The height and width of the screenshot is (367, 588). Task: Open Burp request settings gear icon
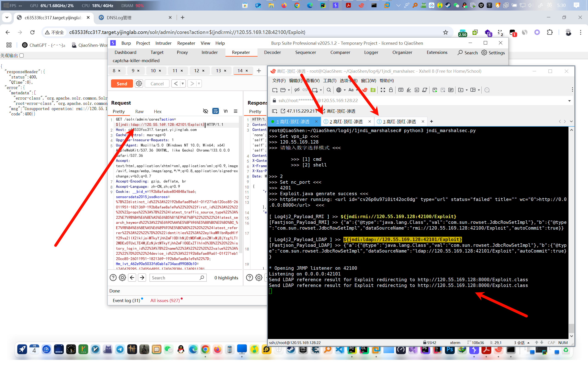click(x=139, y=83)
